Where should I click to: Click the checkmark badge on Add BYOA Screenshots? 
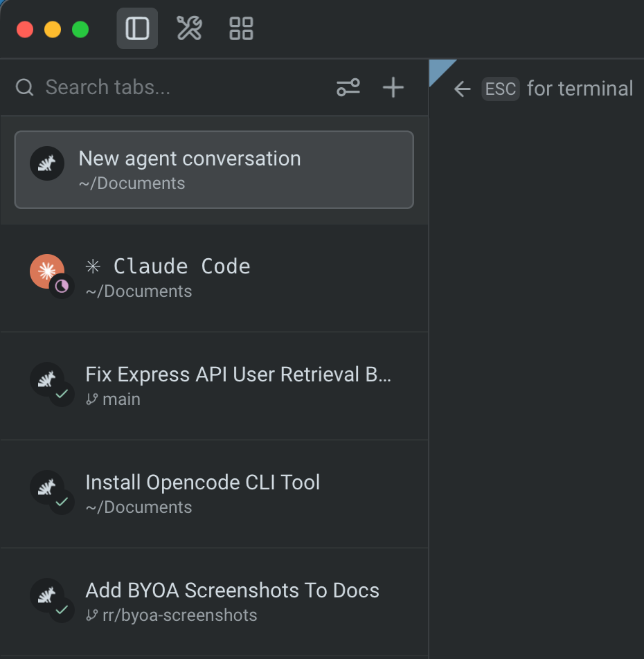click(x=62, y=611)
